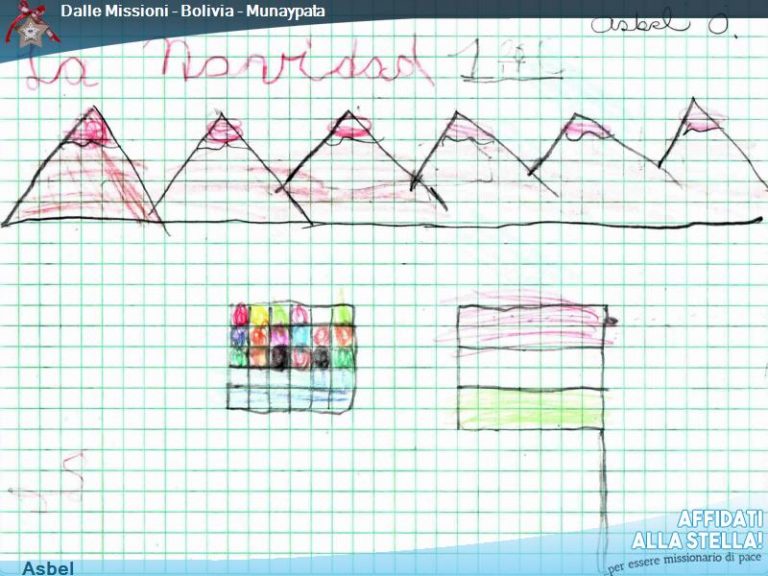Click the 'Asbel' caption label at the bottom
768x576 pixels.
coord(47,568)
